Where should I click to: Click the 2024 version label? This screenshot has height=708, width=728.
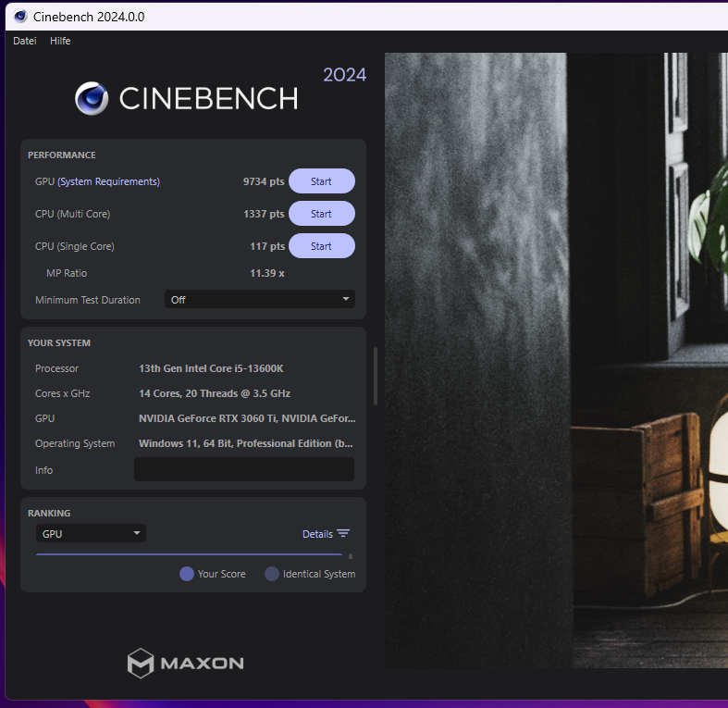coord(344,75)
